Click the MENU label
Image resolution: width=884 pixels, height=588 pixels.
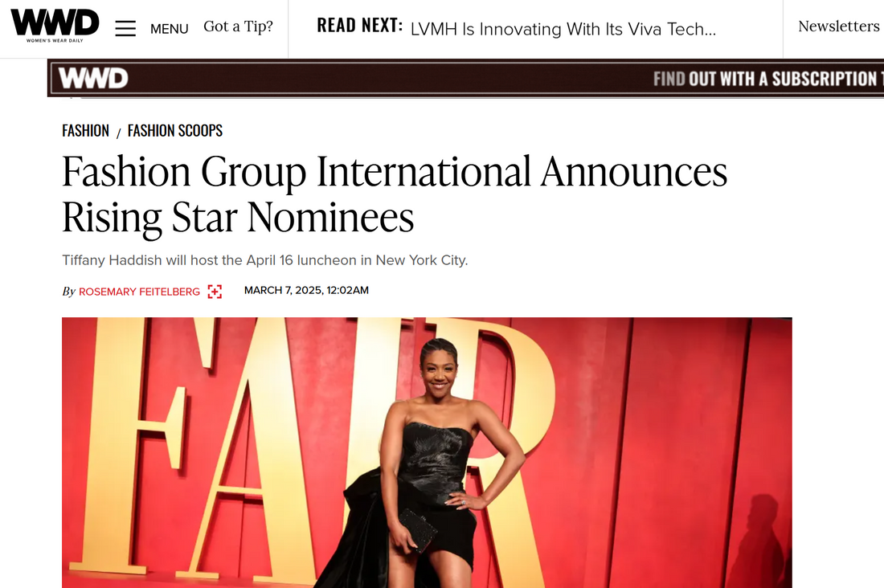coord(169,29)
